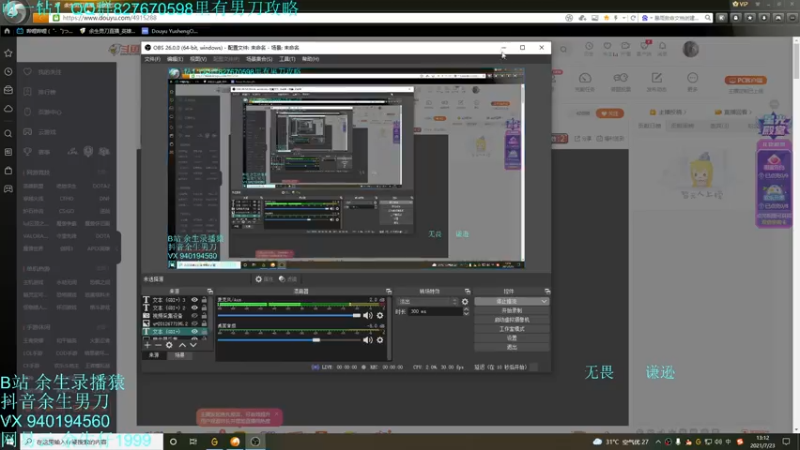
Task: Open OBS File menu
Action: click(x=152, y=59)
